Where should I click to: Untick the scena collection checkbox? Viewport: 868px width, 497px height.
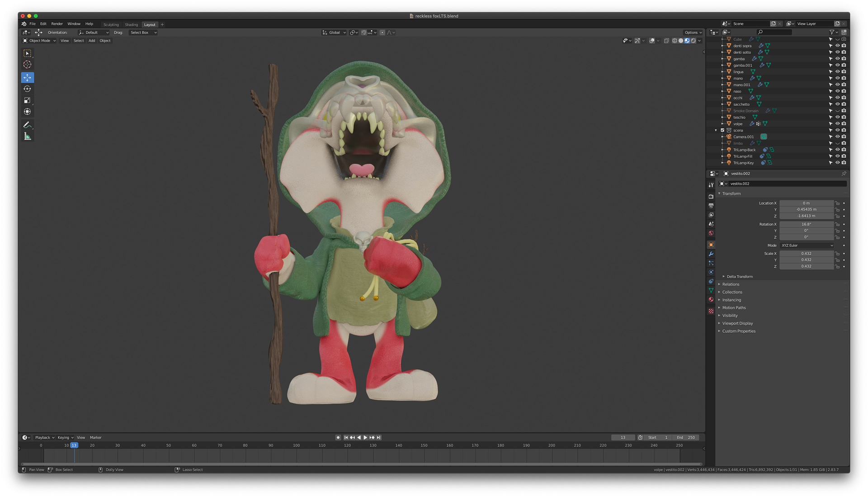click(x=722, y=130)
